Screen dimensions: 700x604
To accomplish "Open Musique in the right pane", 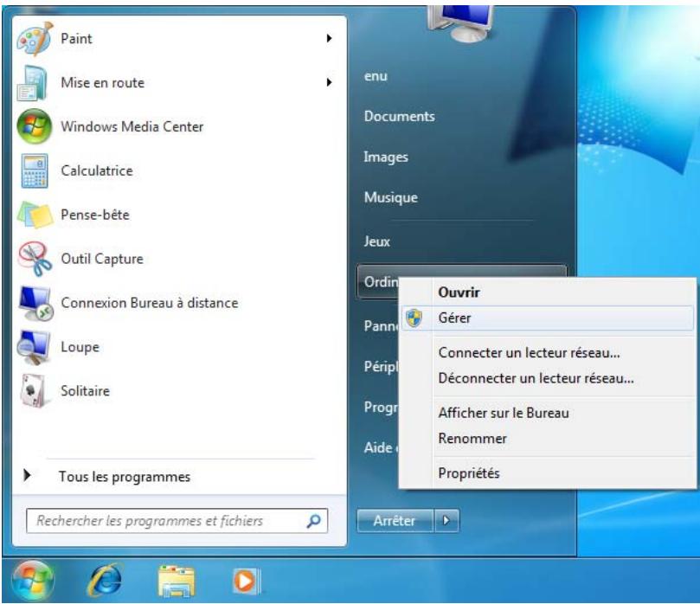I will click(391, 197).
